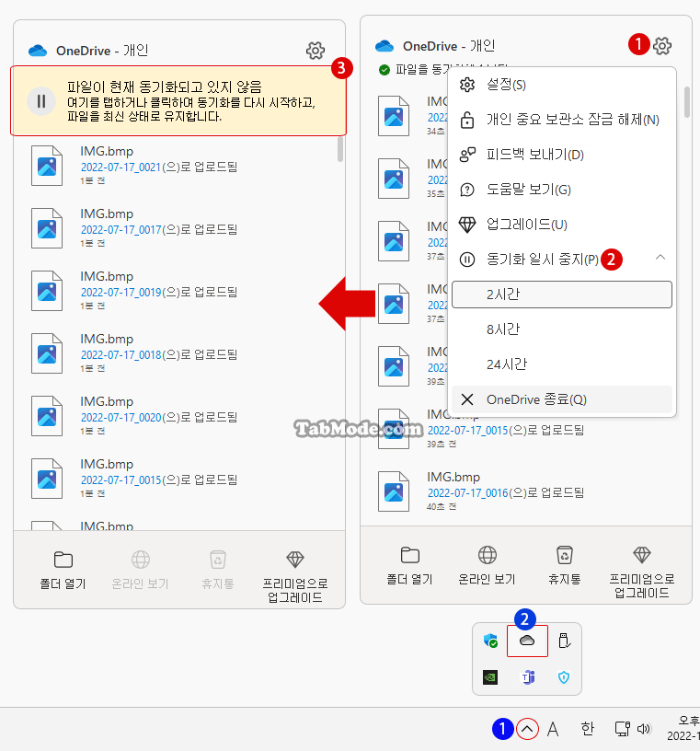
Task: Open 휴지통 in left panel
Action: (218, 570)
